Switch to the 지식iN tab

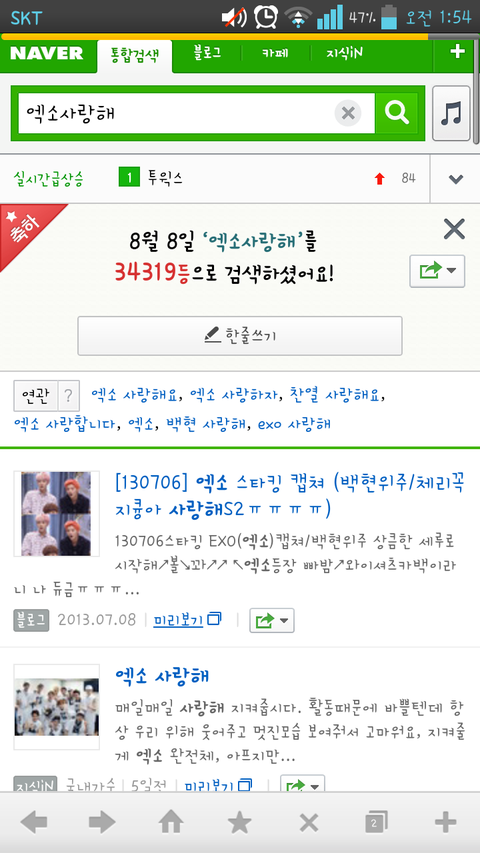click(x=344, y=54)
